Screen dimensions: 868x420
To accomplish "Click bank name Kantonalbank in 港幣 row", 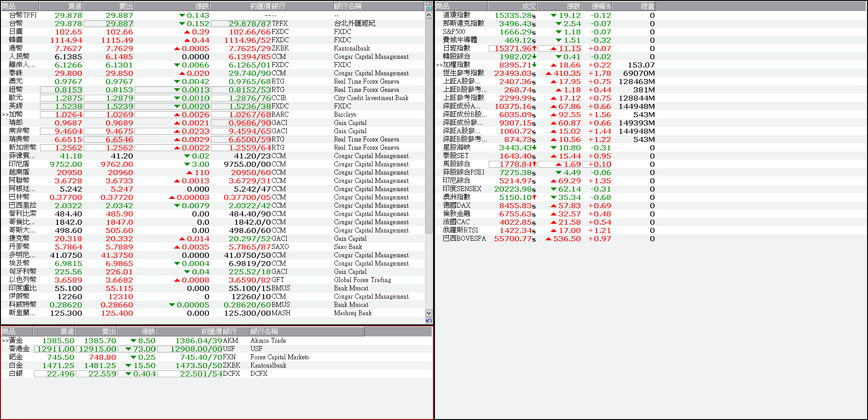I will pyautogui.click(x=352, y=48).
